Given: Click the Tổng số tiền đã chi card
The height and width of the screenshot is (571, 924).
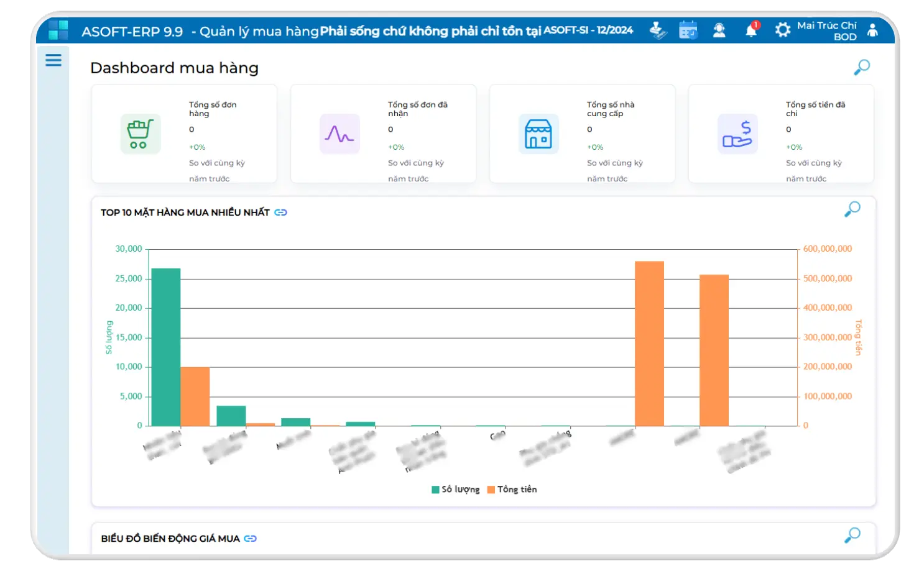Looking at the screenshot, I should pyautogui.click(x=781, y=134).
